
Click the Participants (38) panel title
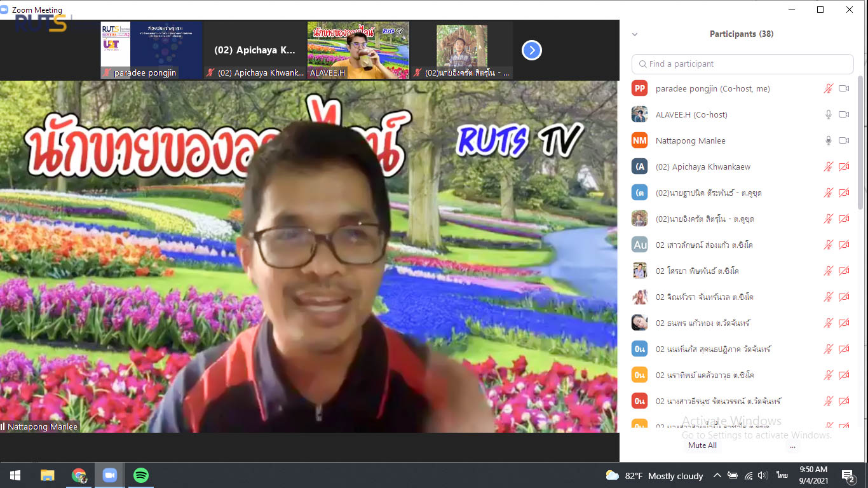[x=742, y=34]
